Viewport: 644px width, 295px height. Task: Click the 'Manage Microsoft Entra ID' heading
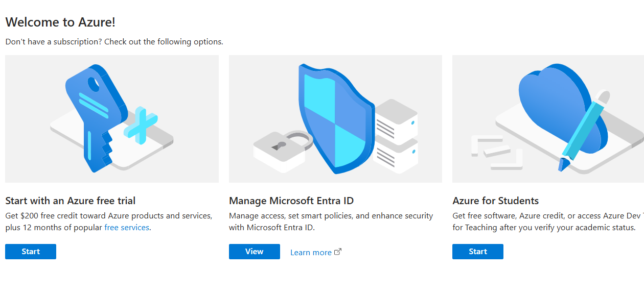[x=291, y=201]
